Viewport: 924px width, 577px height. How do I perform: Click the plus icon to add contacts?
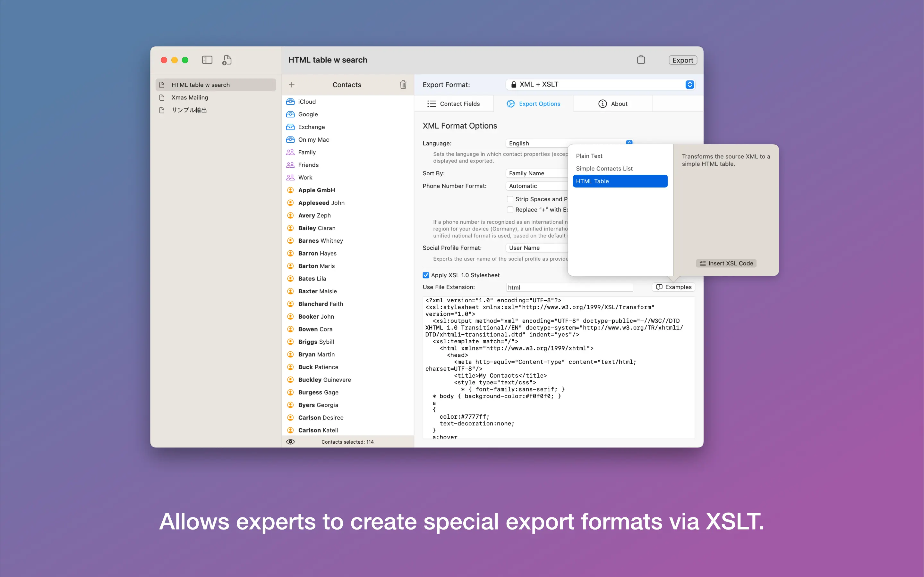[292, 85]
